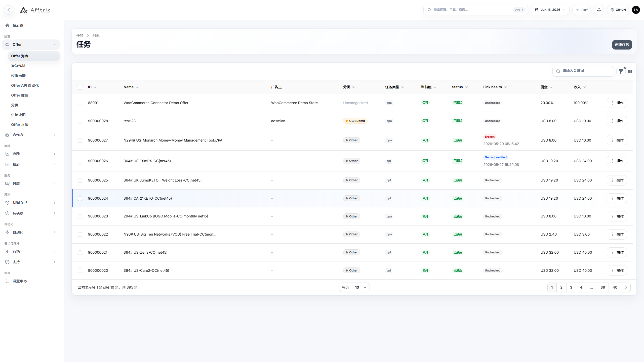This screenshot has height=362, width=644.
Task: Tick the checkbox for offer 88001
Action: click(x=80, y=103)
